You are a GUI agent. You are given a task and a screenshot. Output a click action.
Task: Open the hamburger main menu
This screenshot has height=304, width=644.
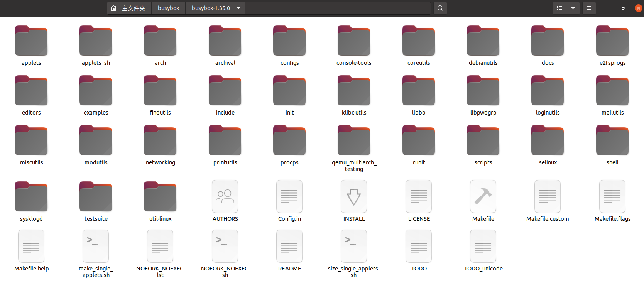pyautogui.click(x=589, y=8)
